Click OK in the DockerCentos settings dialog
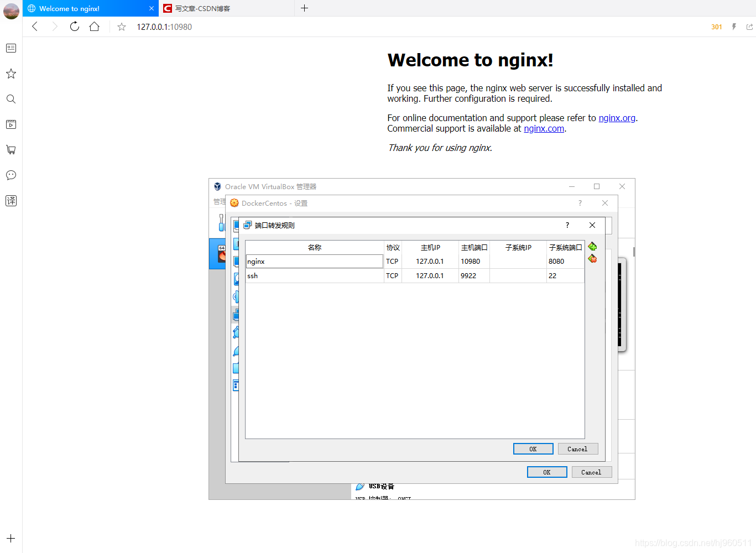The height and width of the screenshot is (553, 756). 547,472
